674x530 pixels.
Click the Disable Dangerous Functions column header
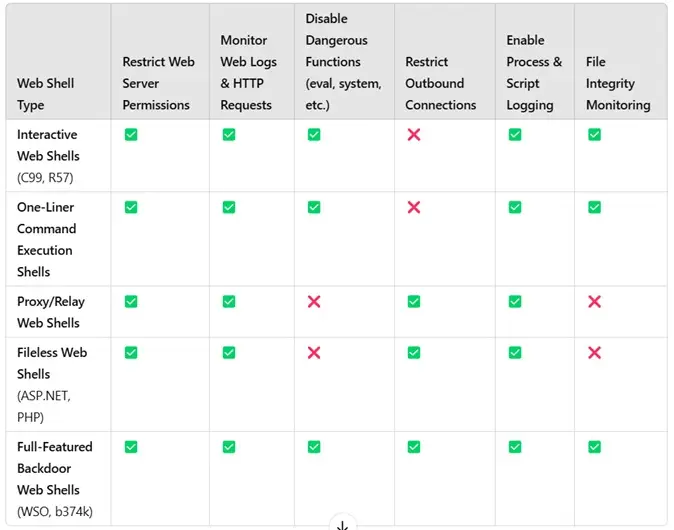tap(343, 61)
